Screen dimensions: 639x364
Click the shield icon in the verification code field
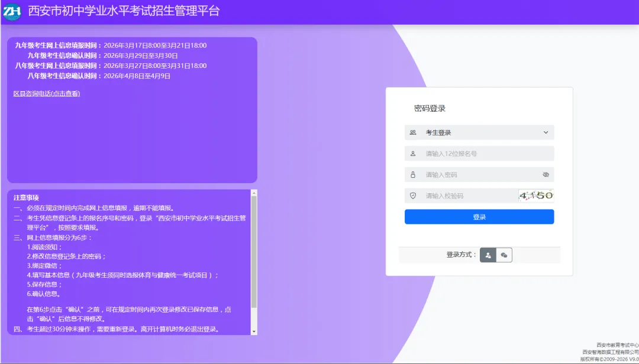(x=414, y=196)
